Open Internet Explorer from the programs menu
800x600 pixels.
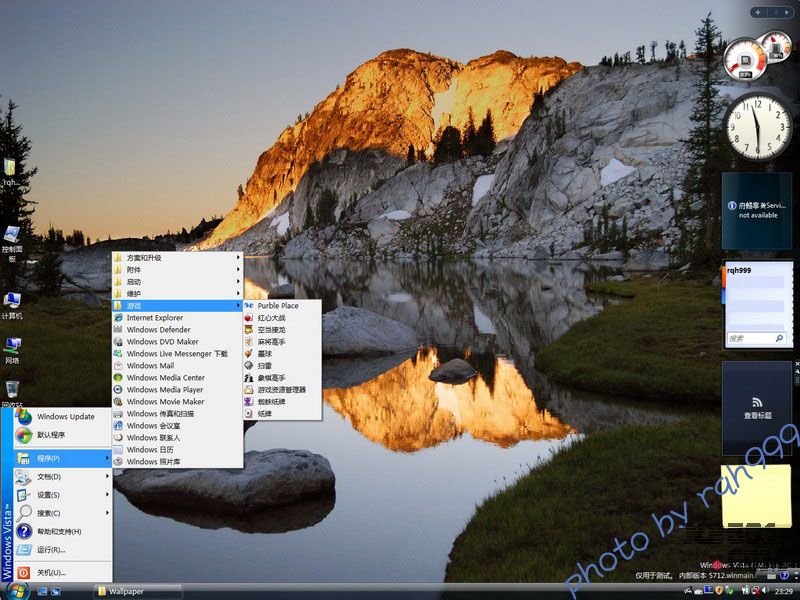click(154, 318)
